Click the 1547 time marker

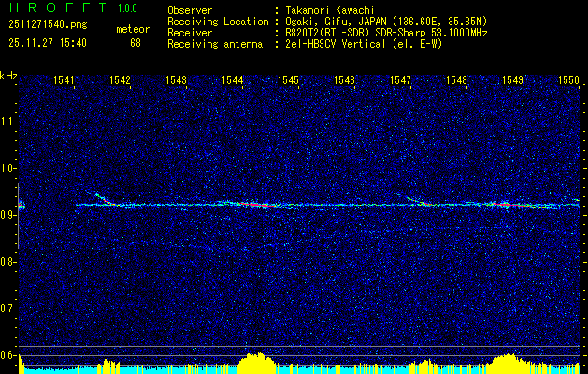[401, 79]
